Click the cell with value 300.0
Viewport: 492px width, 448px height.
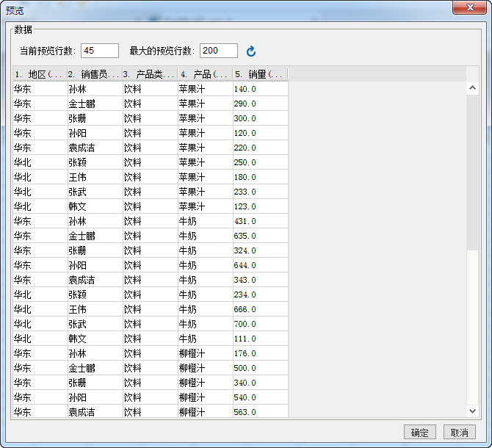pos(261,118)
